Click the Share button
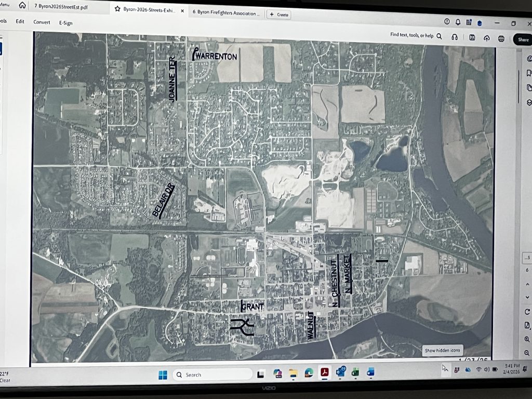532x399 pixels. coord(522,40)
